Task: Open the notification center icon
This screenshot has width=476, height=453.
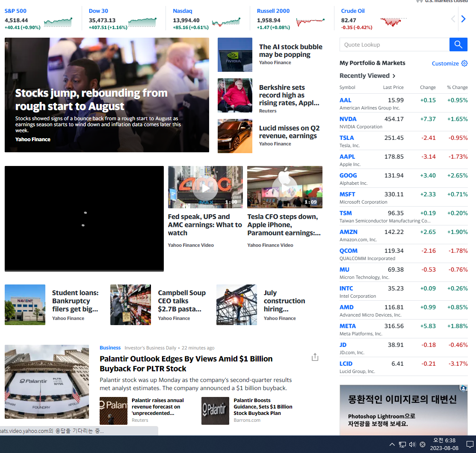Action: click(470, 444)
